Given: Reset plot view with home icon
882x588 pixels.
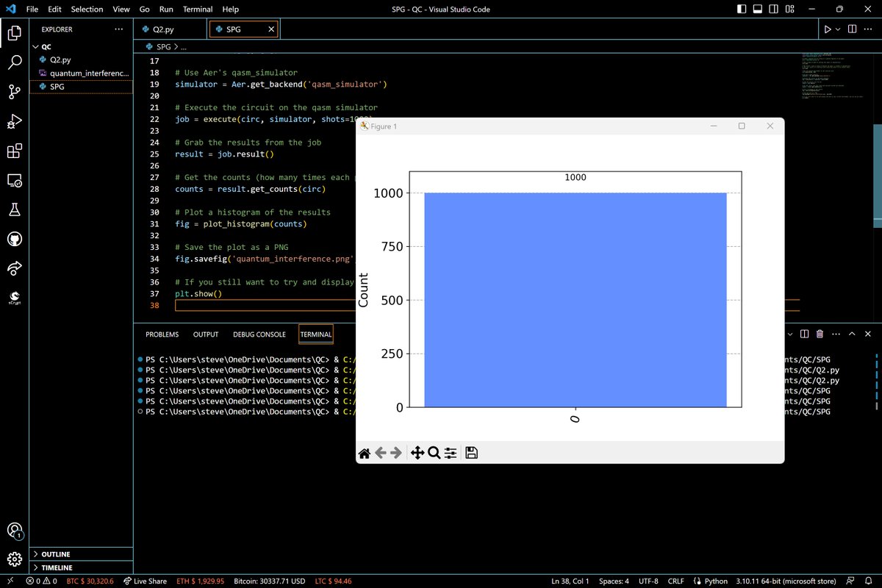Looking at the screenshot, I should (x=364, y=453).
